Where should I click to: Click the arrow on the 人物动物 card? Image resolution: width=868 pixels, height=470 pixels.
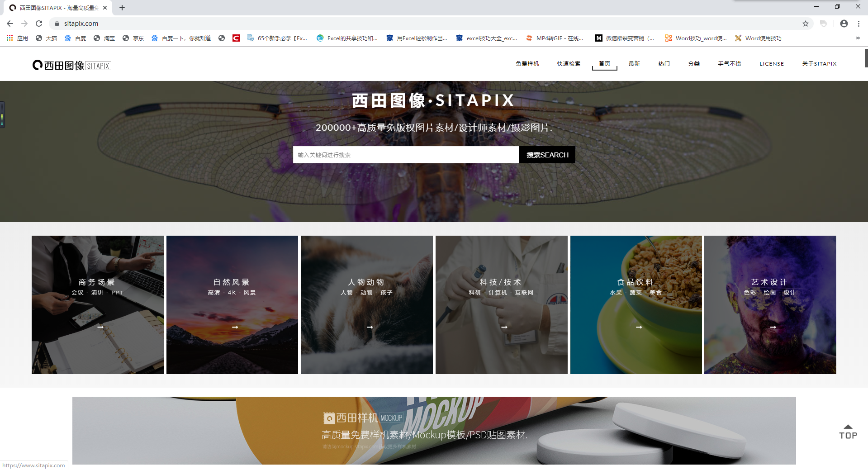(x=370, y=327)
